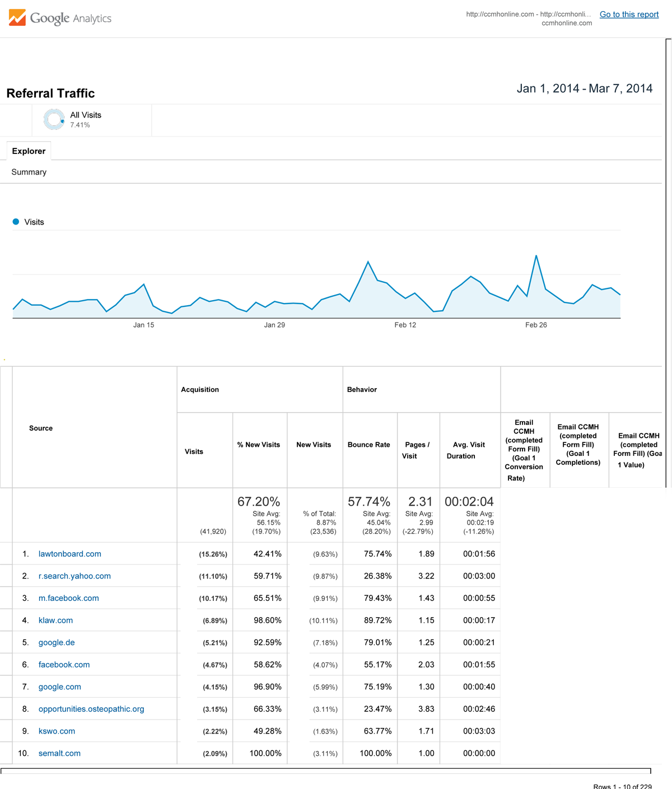Viewport: 672px width, 789px height.
Task: Sort by the Pages / Visit column header
Action: click(x=417, y=450)
